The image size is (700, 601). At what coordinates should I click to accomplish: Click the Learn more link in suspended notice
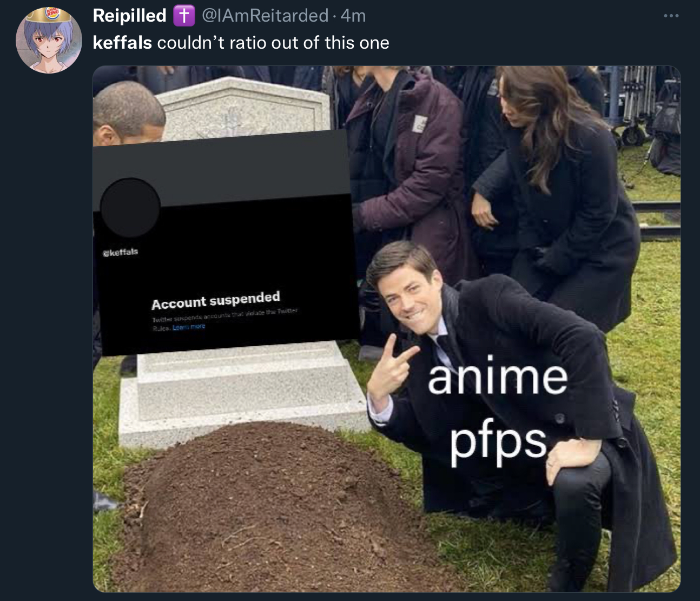coord(189,327)
